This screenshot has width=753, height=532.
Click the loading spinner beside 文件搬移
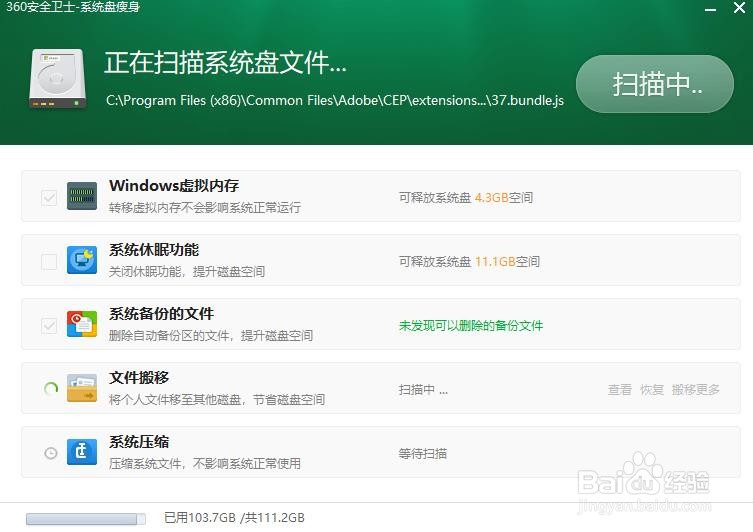pos(50,388)
